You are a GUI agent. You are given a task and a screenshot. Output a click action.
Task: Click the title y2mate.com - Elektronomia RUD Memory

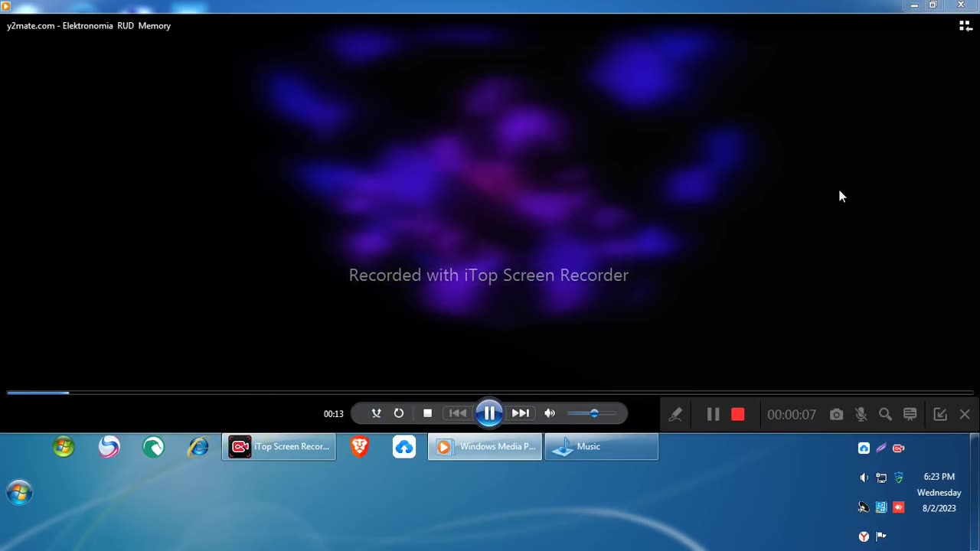click(x=89, y=25)
